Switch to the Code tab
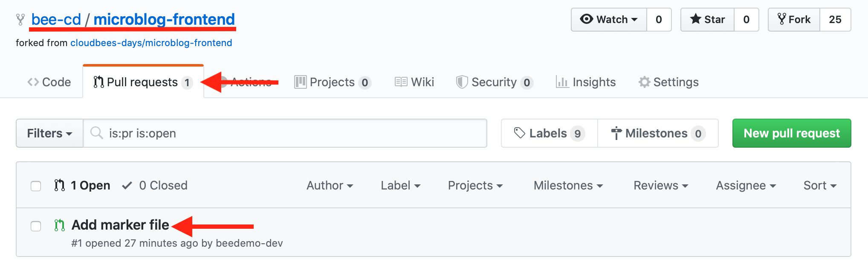Image resolution: width=868 pixels, height=274 pixels. point(49,82)
